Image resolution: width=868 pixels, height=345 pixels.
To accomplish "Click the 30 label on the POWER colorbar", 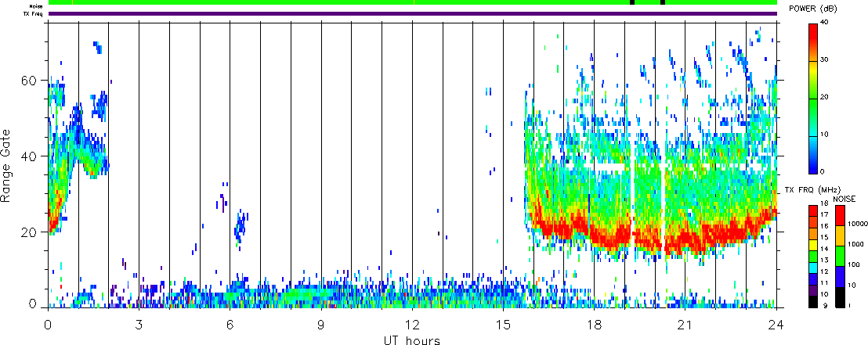I will pyautogui.click(x=826, y=61).
